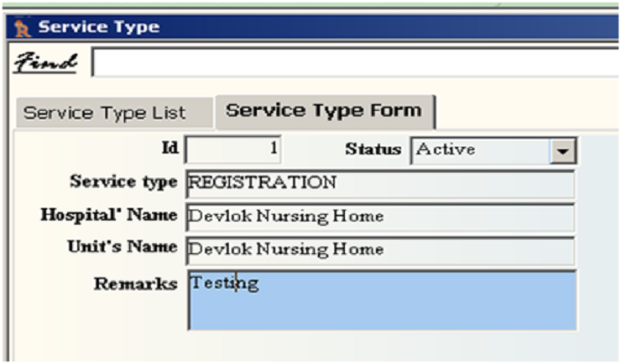
Task: Open the Status dropdown arrow
Action: coord(562,152)
